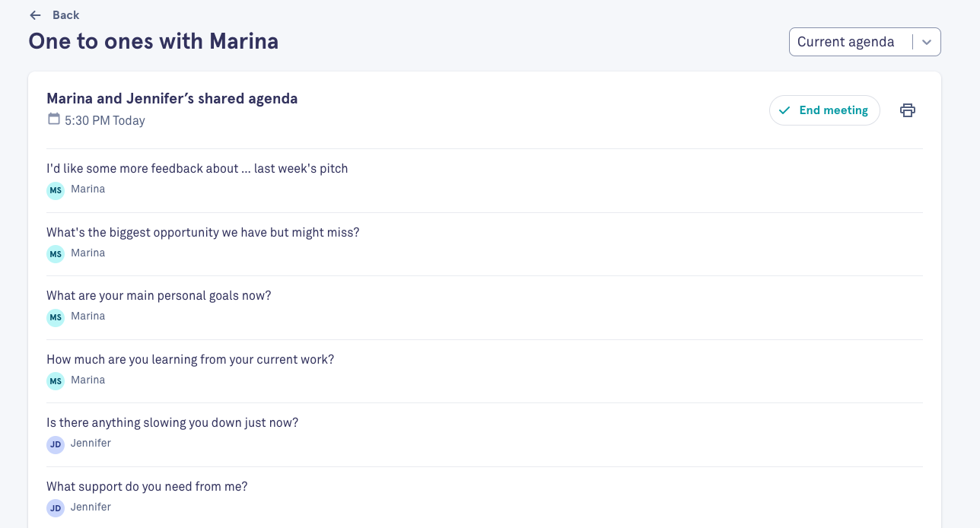Screen dimensions: 980x528
Task: Click MS avatar under biggest opportunity question
Action: [56, 253]
